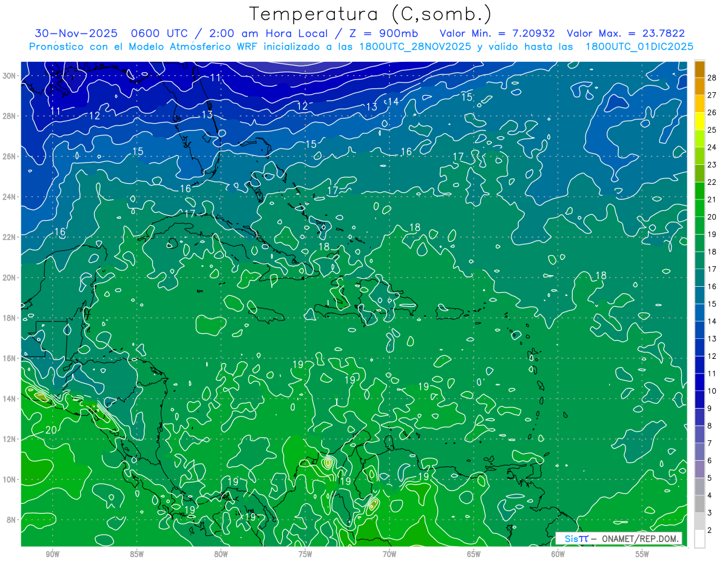Click the '60W' longitude axis label
The width and height of the screenshot is (728, 562).
tap(558, 554)
